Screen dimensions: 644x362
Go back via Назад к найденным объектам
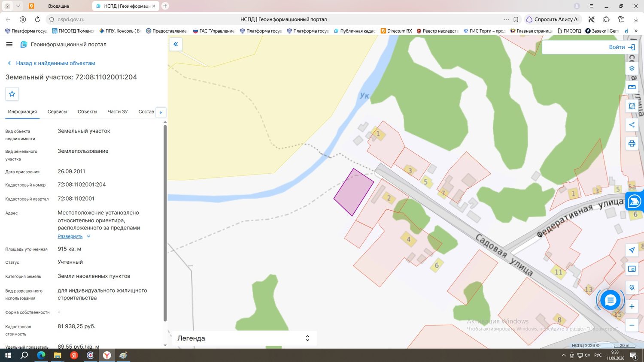point(51,63)
